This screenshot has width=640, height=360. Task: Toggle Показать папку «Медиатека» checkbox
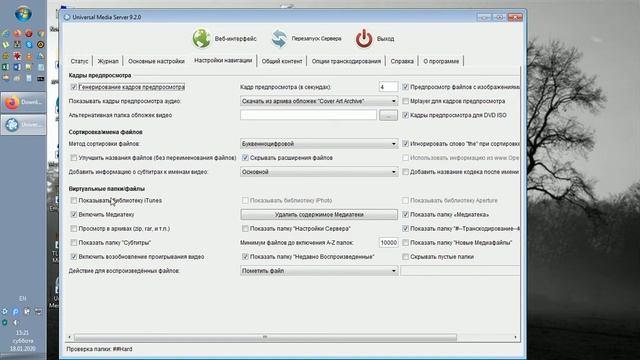[405, 214]
